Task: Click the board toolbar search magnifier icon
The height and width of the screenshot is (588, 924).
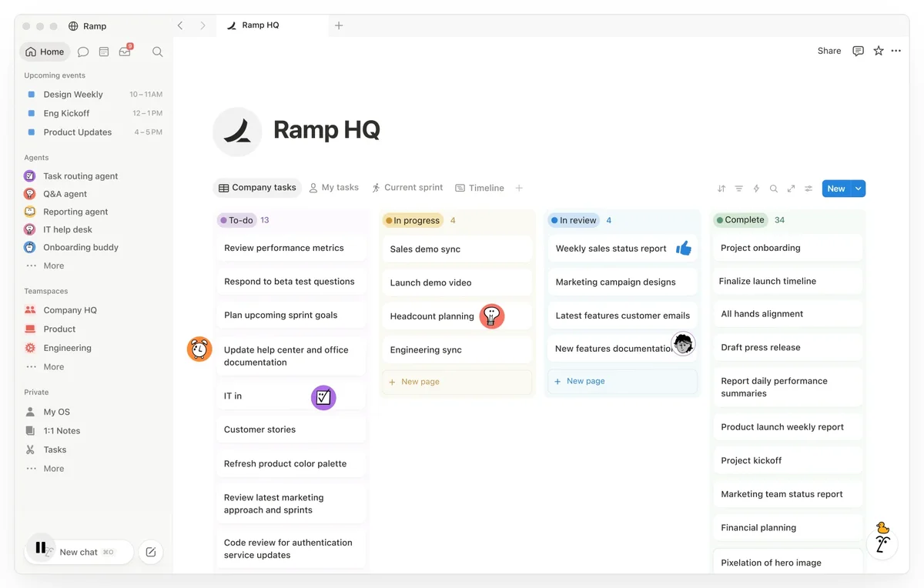Action: pos(774,189)
